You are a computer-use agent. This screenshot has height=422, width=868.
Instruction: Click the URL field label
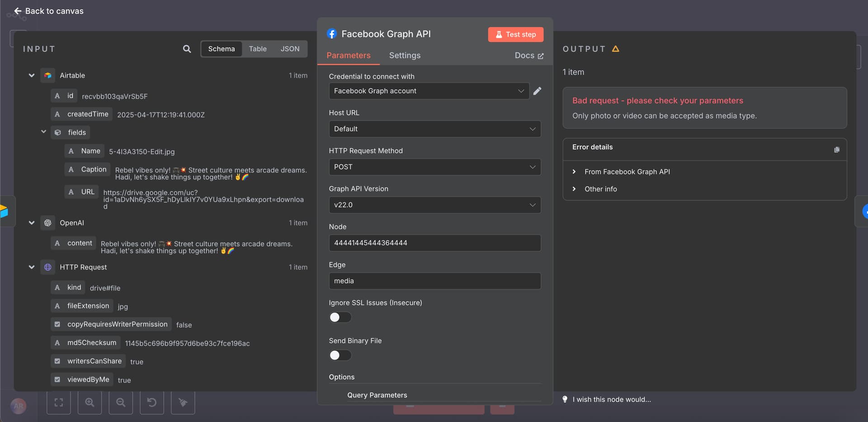[81, 192]
